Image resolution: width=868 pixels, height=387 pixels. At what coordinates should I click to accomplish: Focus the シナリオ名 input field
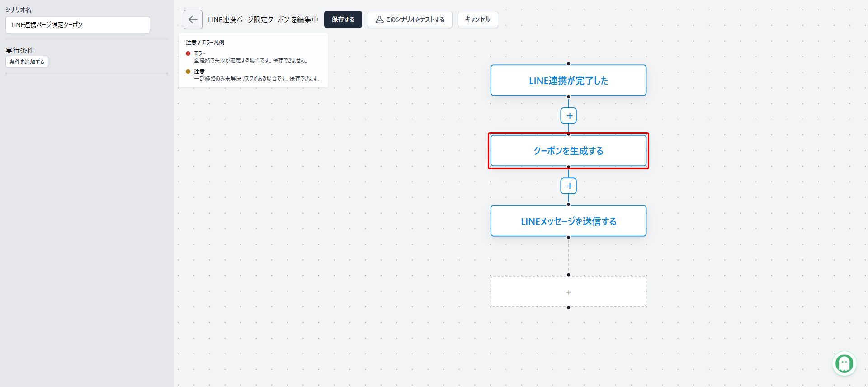pos(77,25)
